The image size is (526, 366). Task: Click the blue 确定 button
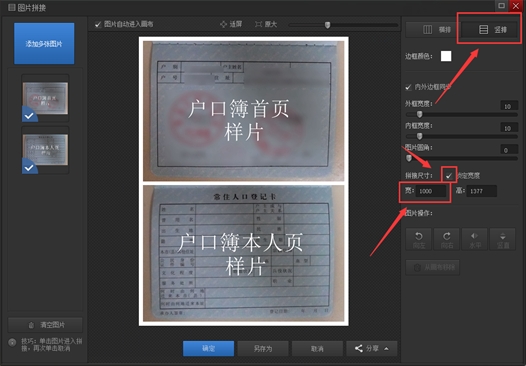tap(208, 349)
